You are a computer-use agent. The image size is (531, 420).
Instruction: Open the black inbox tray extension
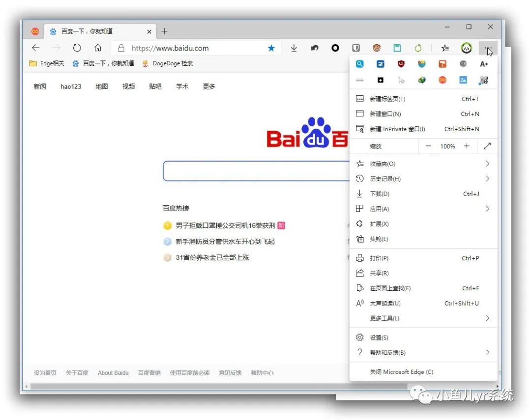point(380,80)
